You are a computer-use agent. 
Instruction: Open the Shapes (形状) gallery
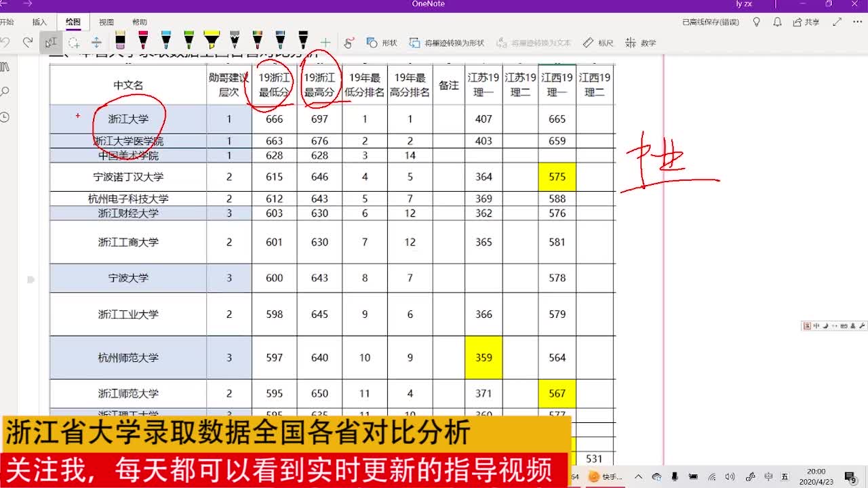382,43
